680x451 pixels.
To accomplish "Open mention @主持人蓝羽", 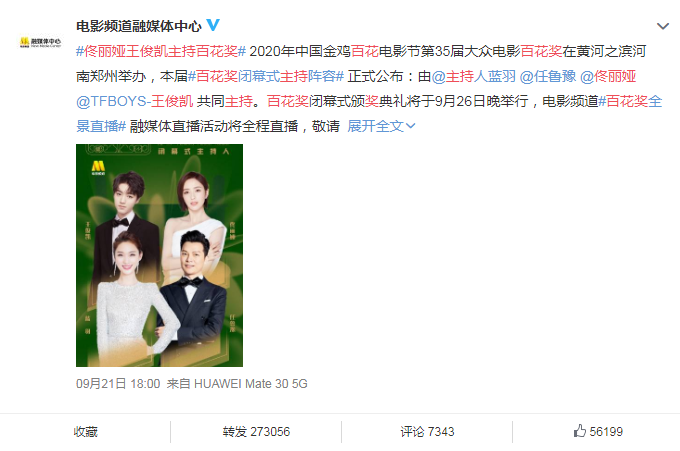I will coord(474,76).
